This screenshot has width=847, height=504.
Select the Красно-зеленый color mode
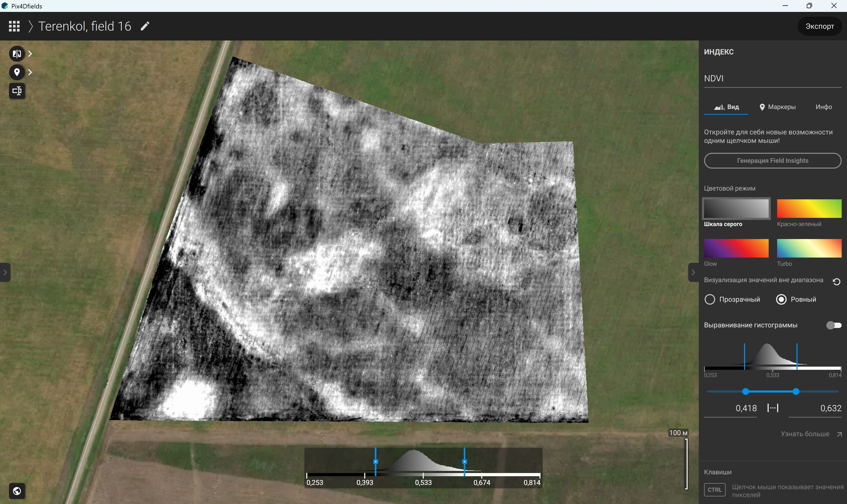pos(809,209)
